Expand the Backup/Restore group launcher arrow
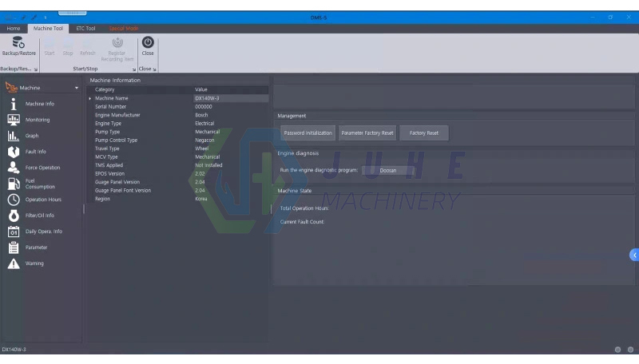 (x=36, y=69)
